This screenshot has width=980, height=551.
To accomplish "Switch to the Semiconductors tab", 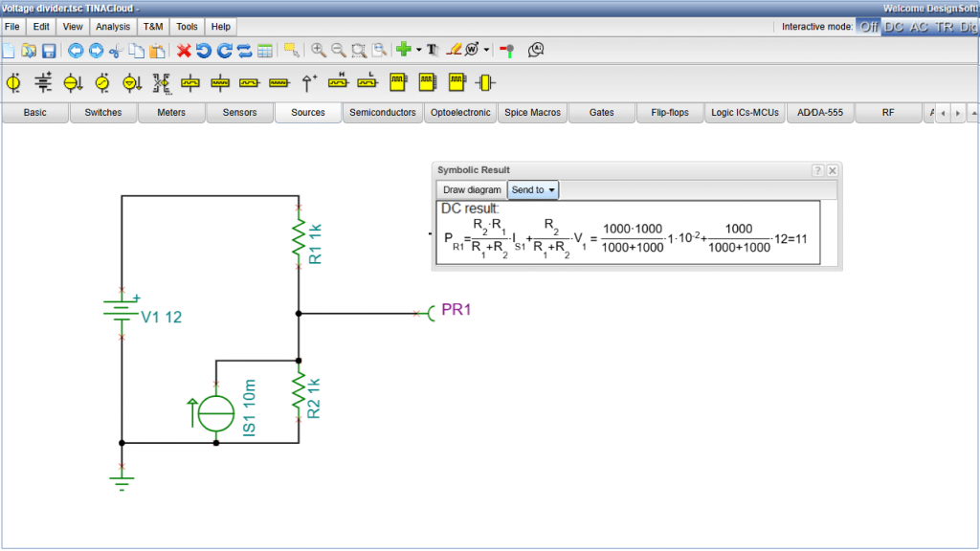I will tap(383, 113).
